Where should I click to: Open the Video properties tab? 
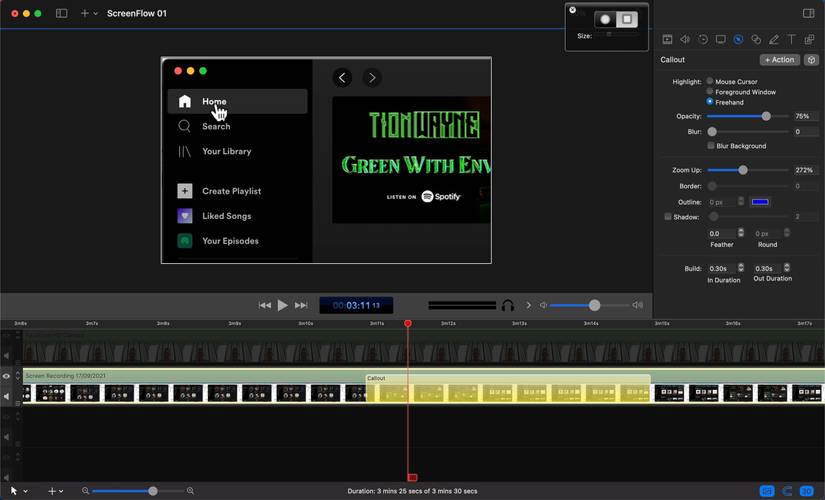point(667,39)
